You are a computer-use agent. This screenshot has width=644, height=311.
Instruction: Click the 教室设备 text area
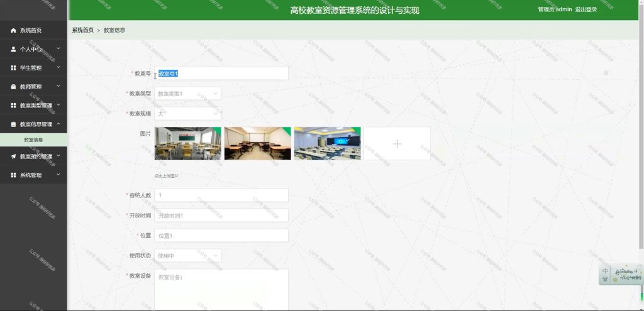point(221,290)
